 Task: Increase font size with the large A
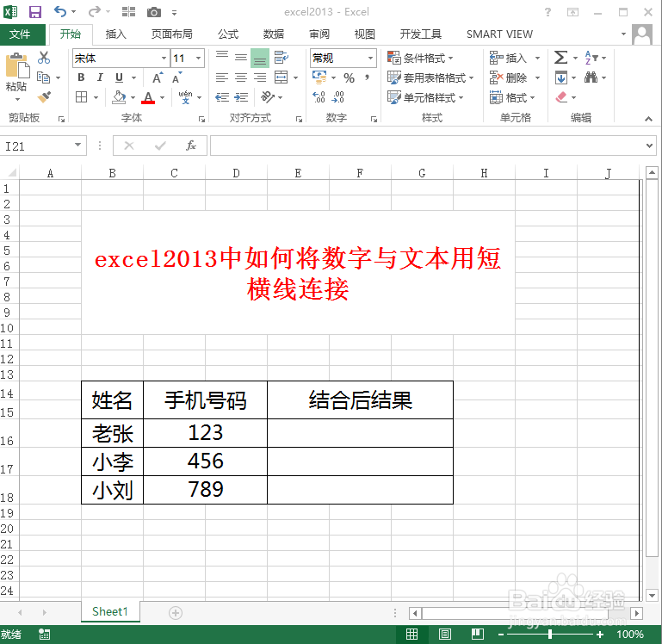click(x=157, y=77)
